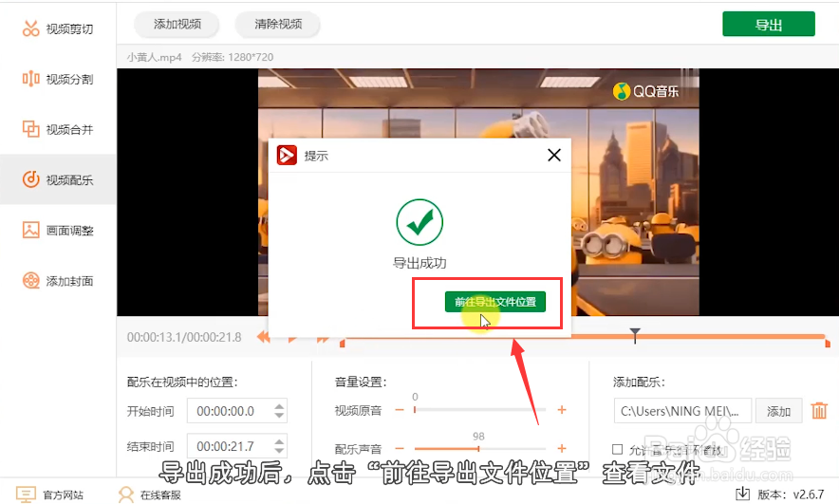839x504 pixels.
Task: Adjust the 配乐声音 volume slider
Action: (x=480, y=448)
